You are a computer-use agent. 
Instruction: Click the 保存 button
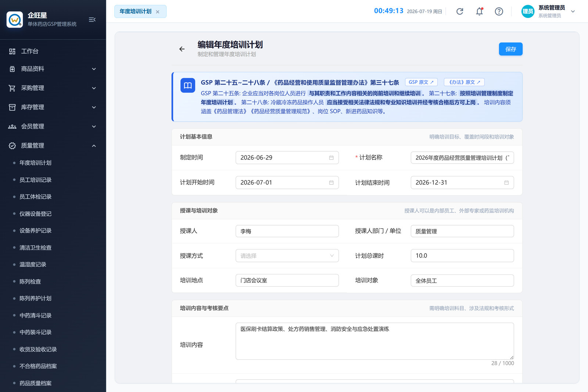pos(510,49)
